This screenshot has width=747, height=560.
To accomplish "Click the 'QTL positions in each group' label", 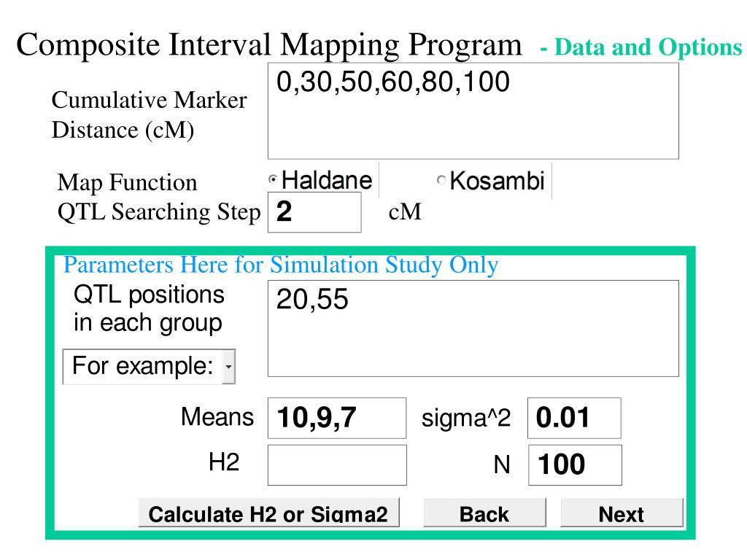I will 149,308.
